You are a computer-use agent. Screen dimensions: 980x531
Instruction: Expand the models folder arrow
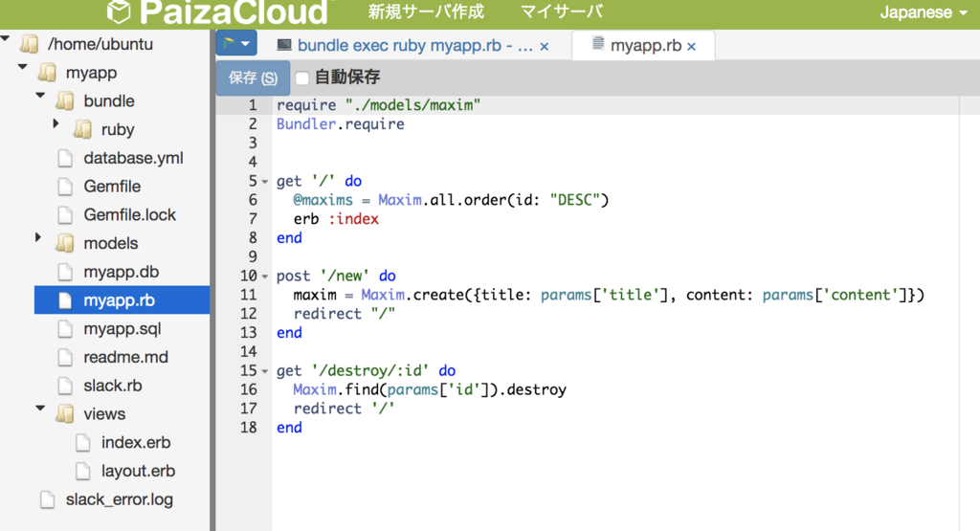[x=38, y=237]
